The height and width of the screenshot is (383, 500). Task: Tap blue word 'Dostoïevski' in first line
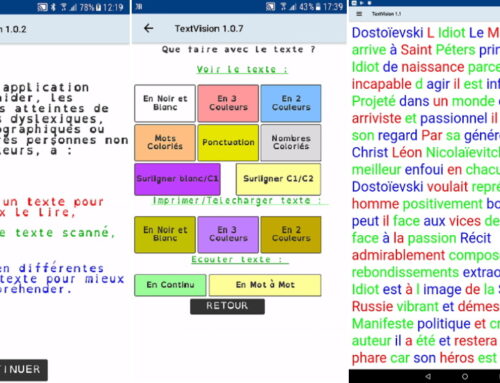click(x=388, y=33)
